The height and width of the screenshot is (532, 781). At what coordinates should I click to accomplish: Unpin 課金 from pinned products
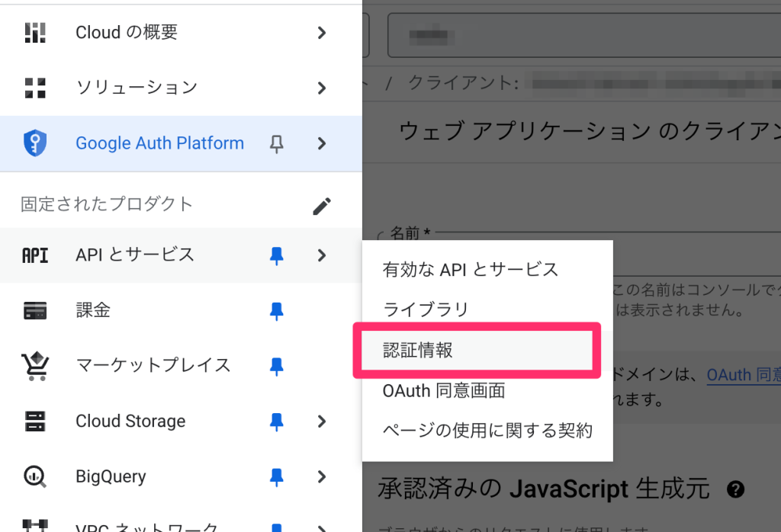[x=276, y=311]
